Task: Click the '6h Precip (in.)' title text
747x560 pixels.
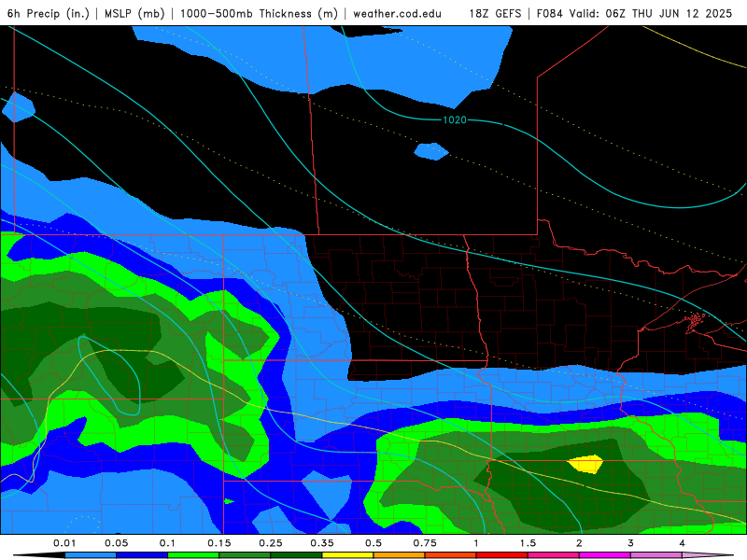Action: [49, 13]
